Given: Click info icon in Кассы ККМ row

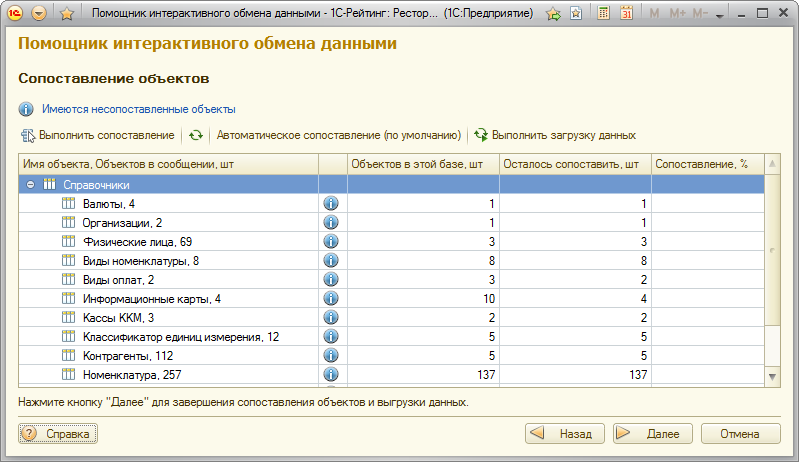Looking at the screenshot, I should click(x=331, y=318).
